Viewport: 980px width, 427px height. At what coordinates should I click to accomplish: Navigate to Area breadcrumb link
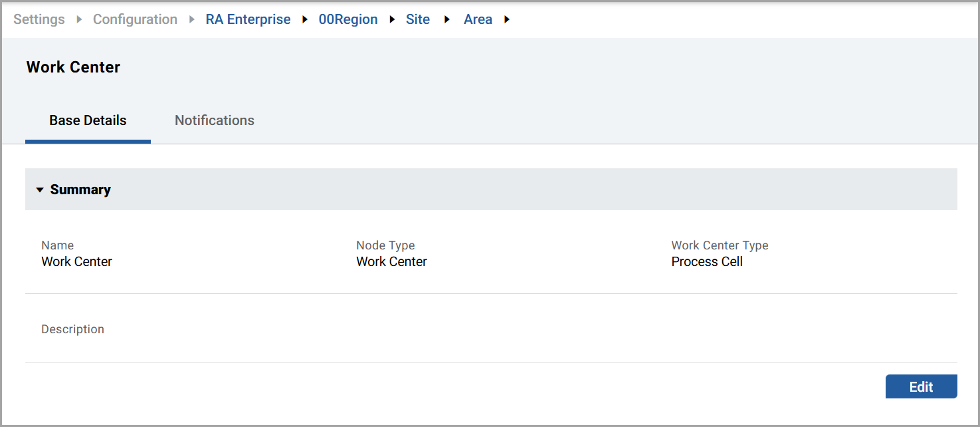[478, 19]
